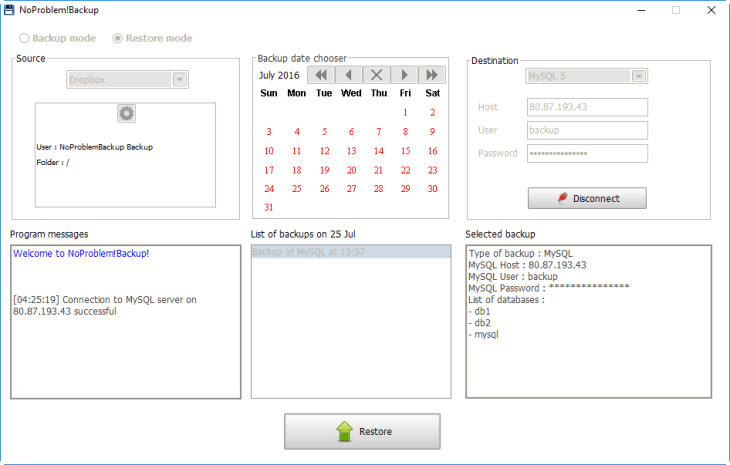Open Dropbox source settings gear

click(126, 113)
